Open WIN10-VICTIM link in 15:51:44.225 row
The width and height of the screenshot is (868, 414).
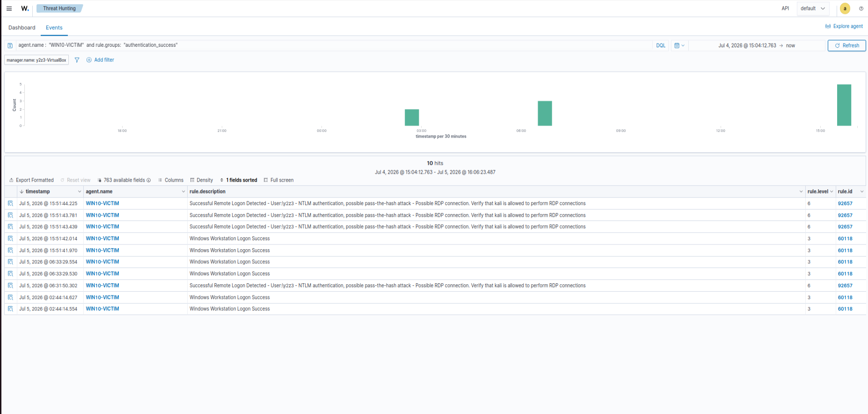point(102,204)
